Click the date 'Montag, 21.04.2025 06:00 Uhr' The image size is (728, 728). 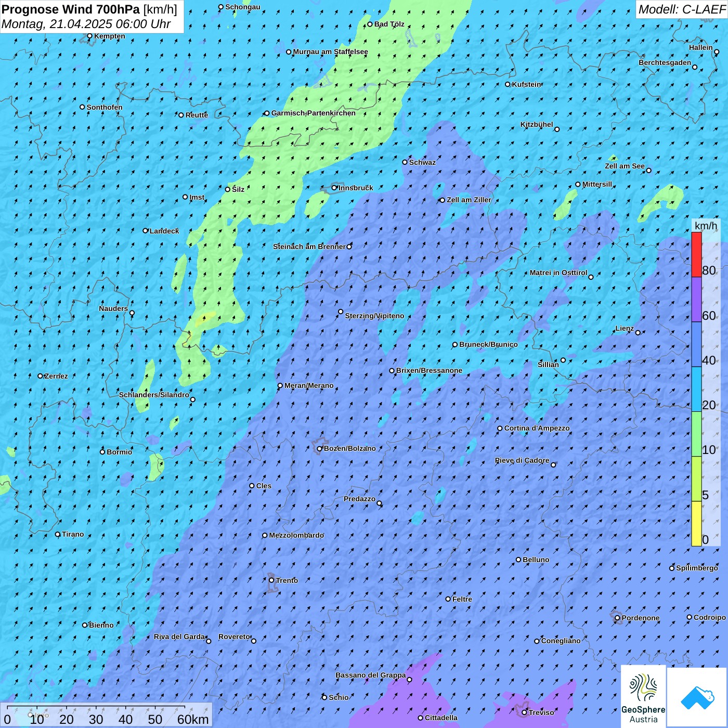pyautogui.click(x=86, y=24)
